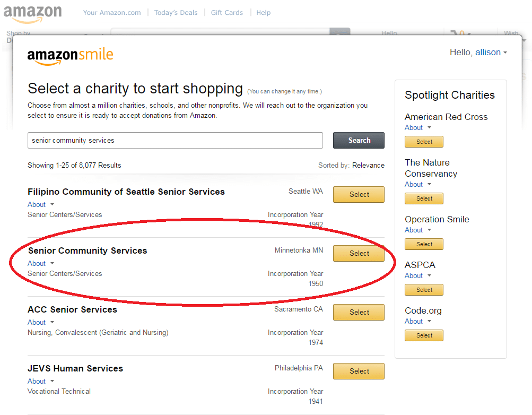Viewport: 532px width, 415px height.
Task: Expand About under JEVS Human Services
Action: click(41, 382)
